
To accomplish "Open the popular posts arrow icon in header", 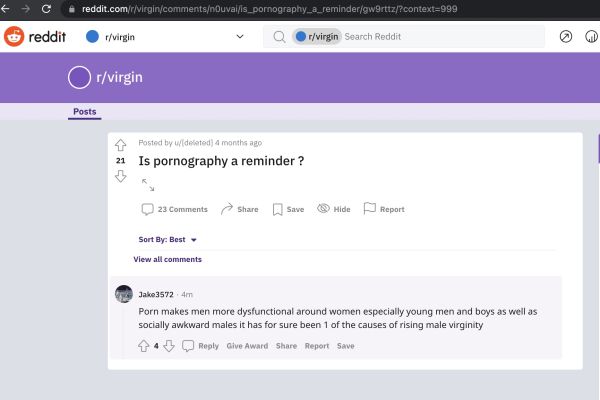I will pyautogui.click(x=566, y=37).
